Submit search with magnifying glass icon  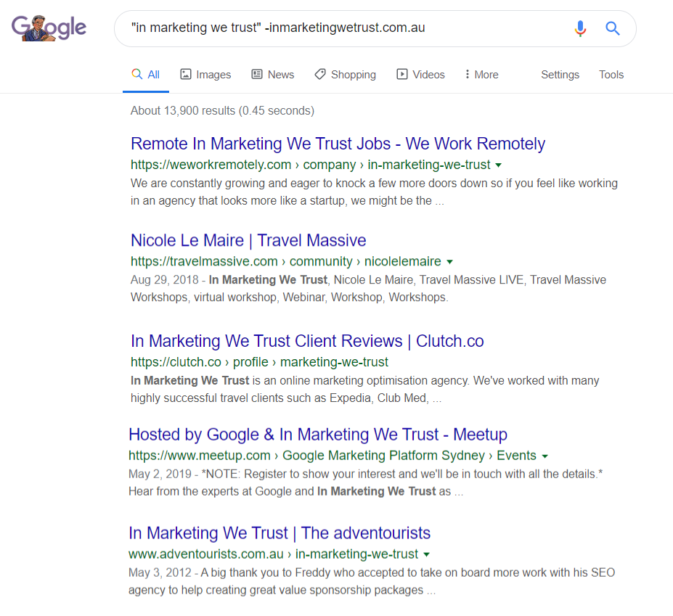[x=613, y=28]
